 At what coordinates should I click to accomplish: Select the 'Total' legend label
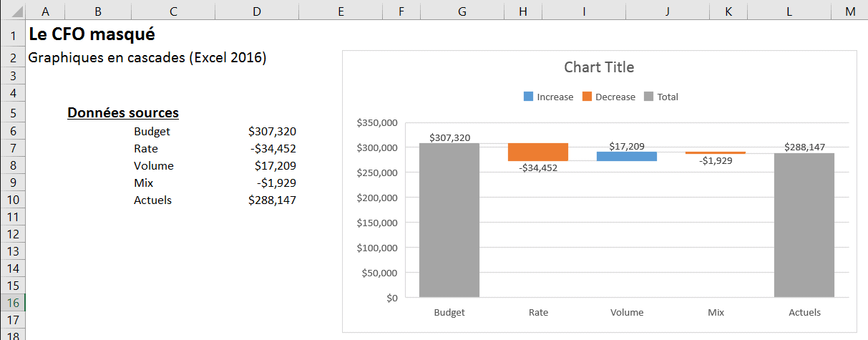click(x=668, y=97)
